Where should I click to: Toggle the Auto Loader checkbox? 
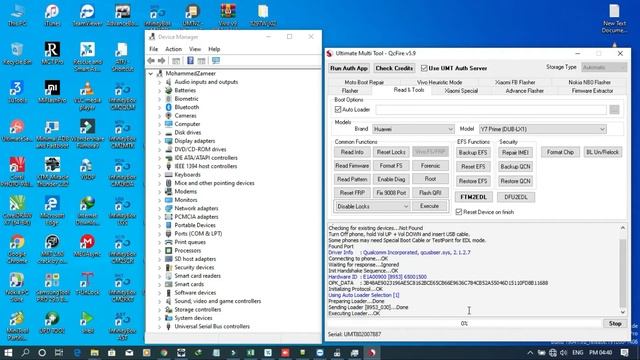click(338, 109)
